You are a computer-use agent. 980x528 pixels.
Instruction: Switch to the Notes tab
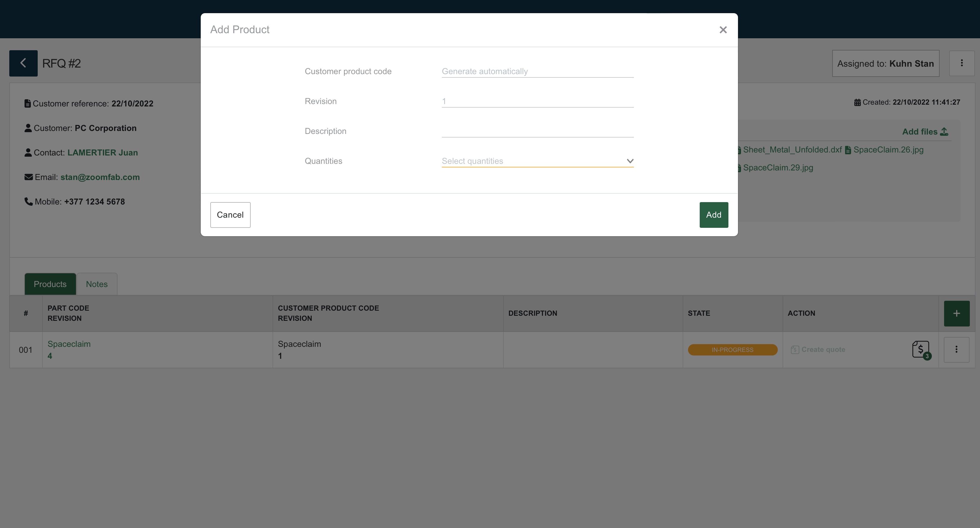(x=97, y=284)
